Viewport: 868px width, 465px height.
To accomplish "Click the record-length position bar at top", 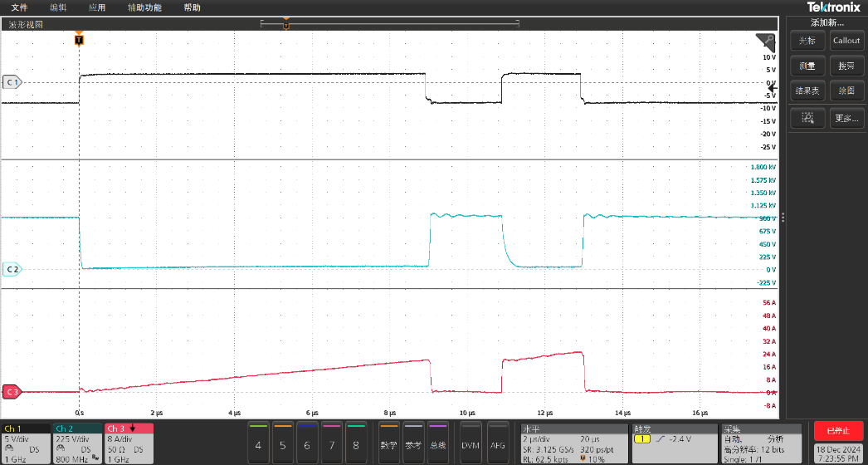I will click(389, 24).
